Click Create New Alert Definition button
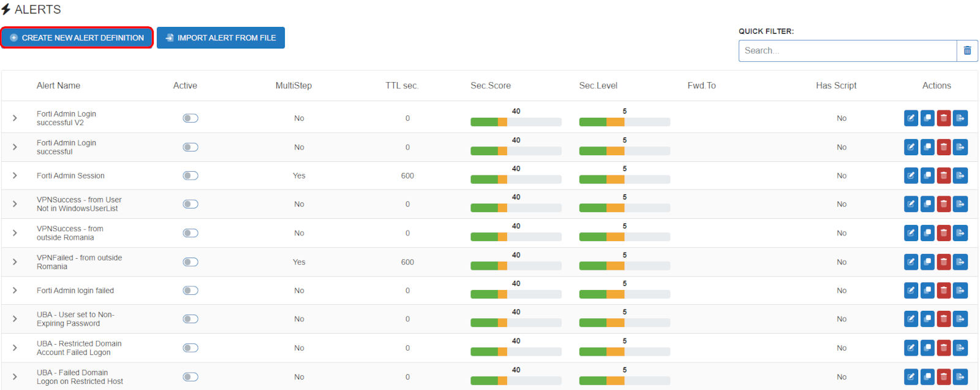This screenshot has width=980, height=390. (77, 37)
